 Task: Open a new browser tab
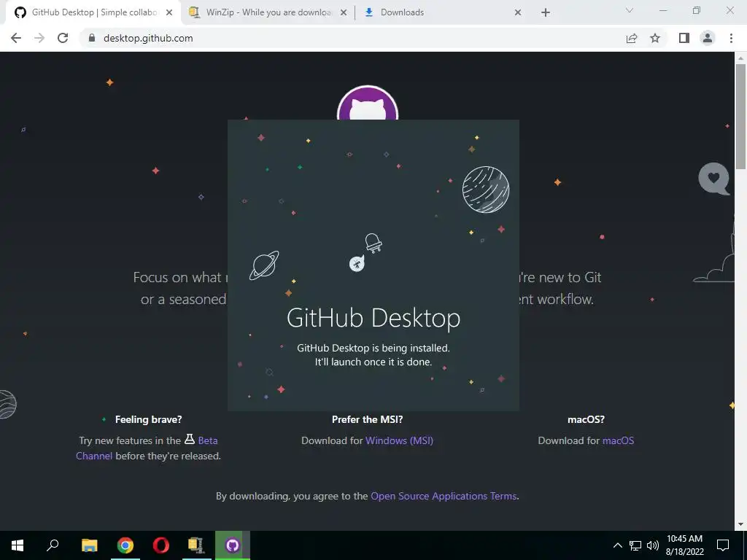(546, 12)
